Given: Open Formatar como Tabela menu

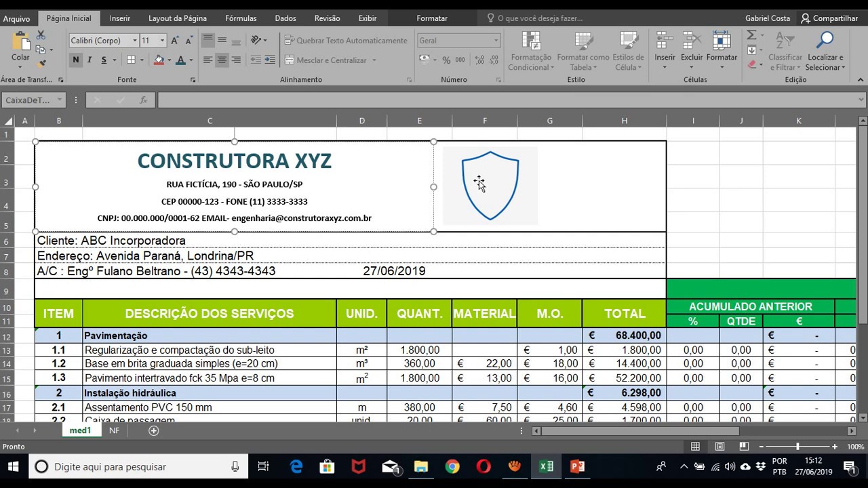Looking at the screenshot, I should point(583,52).
